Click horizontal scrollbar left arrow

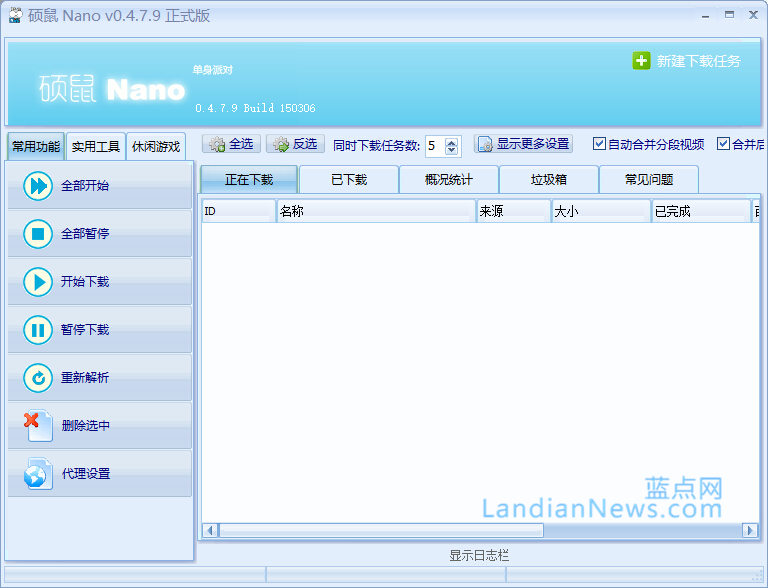coord(211,530)
